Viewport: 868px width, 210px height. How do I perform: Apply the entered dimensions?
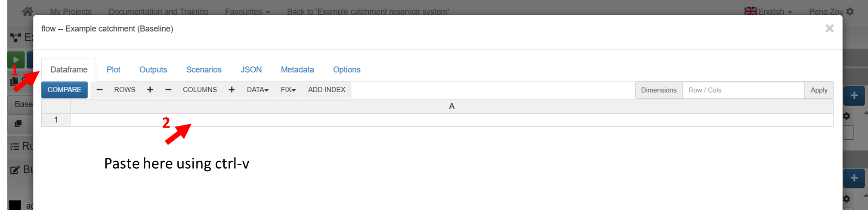(819, 90)
